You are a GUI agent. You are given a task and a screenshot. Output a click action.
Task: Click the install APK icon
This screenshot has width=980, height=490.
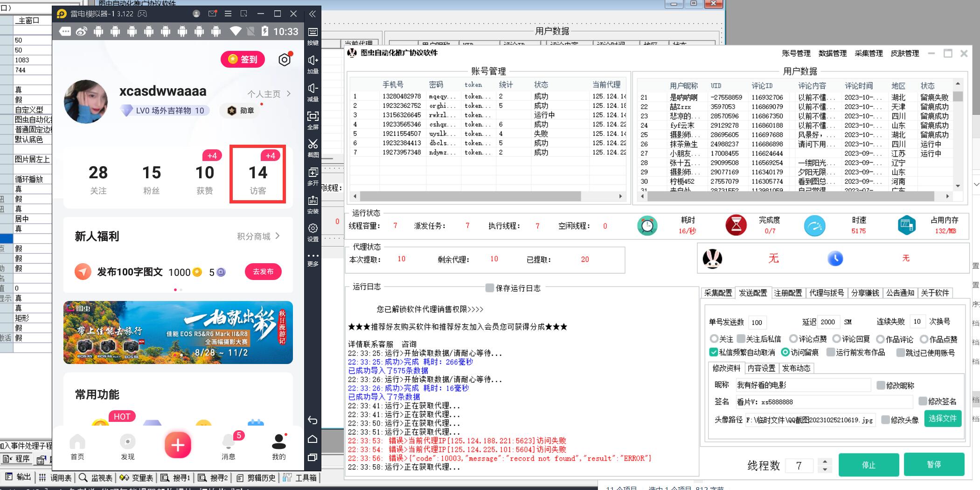coord(313,201)
